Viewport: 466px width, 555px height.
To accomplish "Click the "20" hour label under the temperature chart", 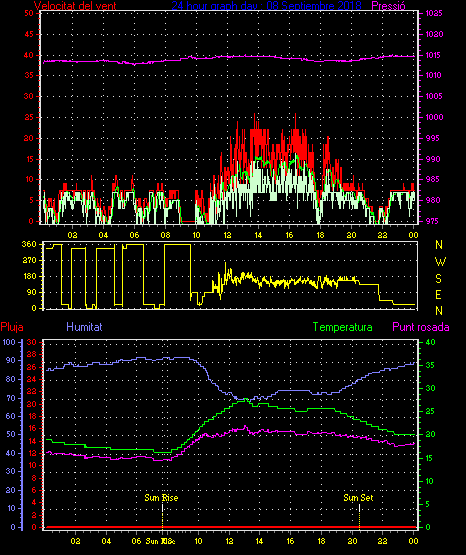I will (352, 541).
